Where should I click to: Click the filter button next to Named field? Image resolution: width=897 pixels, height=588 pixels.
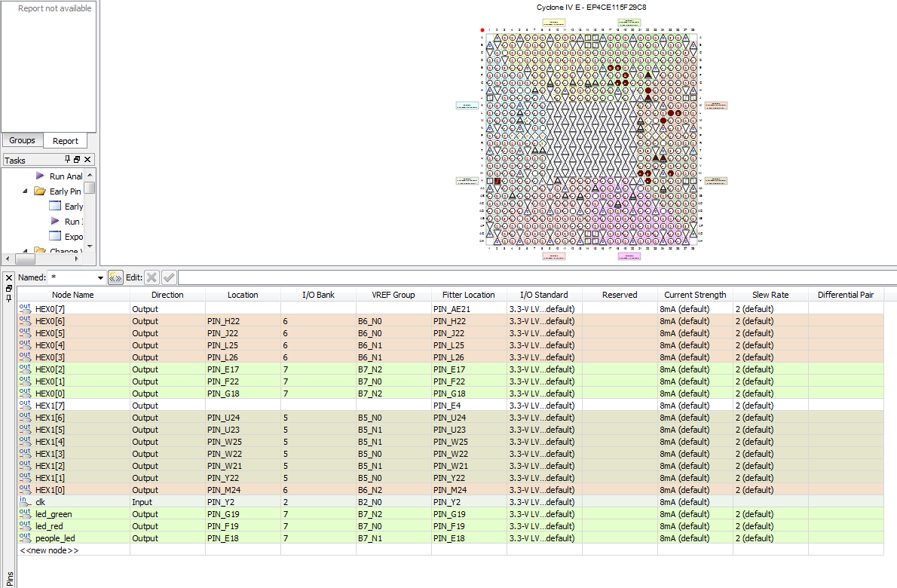coord(115,277)
